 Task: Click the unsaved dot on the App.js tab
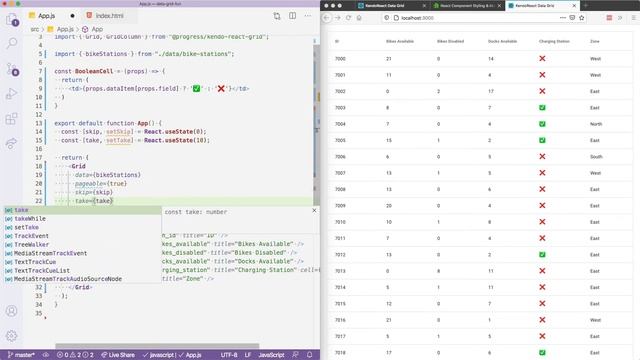(x=72, y=16)
